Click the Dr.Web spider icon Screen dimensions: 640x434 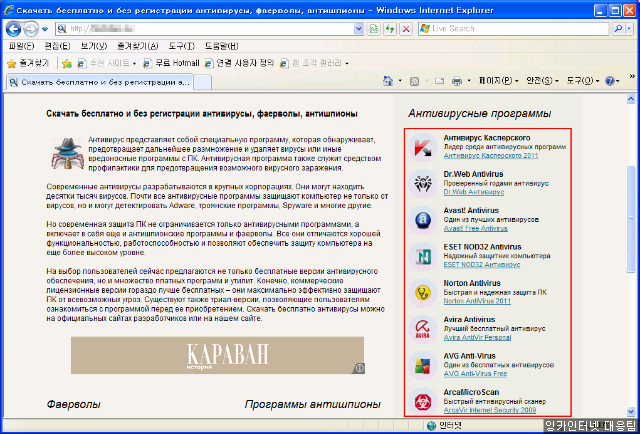click(x=422, y=183)
